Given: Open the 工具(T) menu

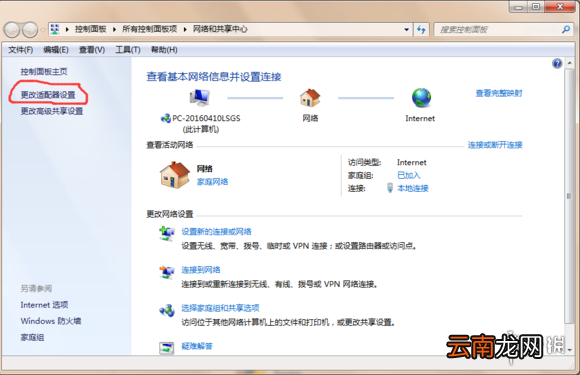Looking at the screenshot, I should (x=128, y=50).
